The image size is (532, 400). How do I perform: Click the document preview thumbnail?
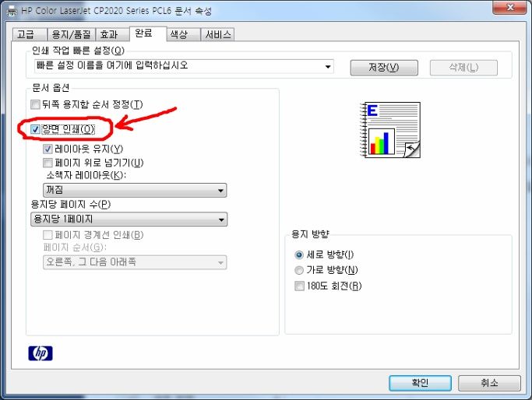(x=390, y=130)
